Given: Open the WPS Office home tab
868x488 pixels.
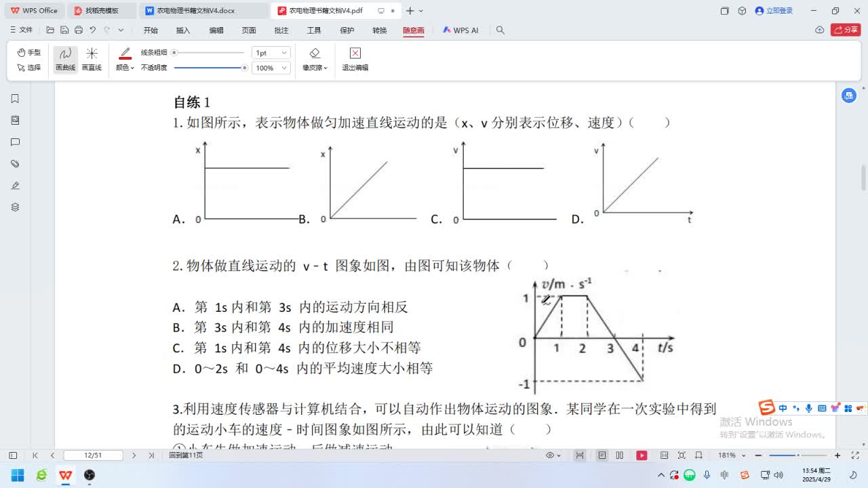Looking at the screenshot, I should click(34, 11).
